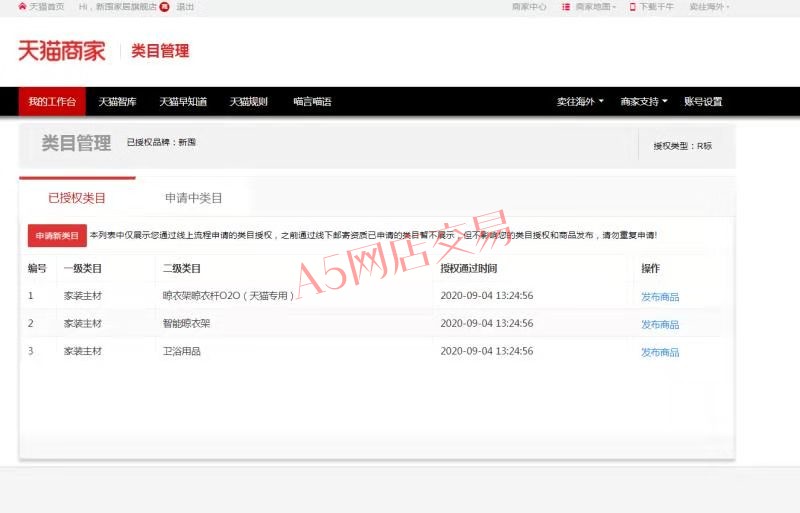800x513 pixels.
Task: Open 账号设置 in the navigation bar
Action: coord(703,102)
